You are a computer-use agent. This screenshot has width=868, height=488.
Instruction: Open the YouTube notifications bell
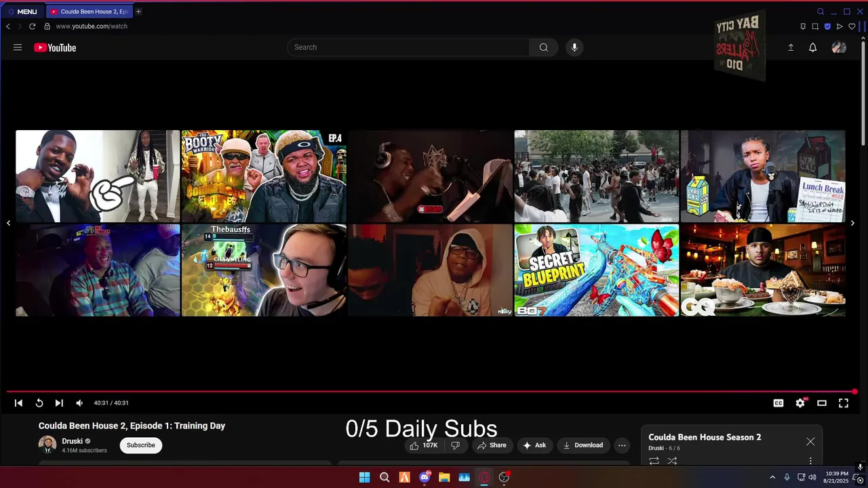pyautogui.click(x=812, y=47)
